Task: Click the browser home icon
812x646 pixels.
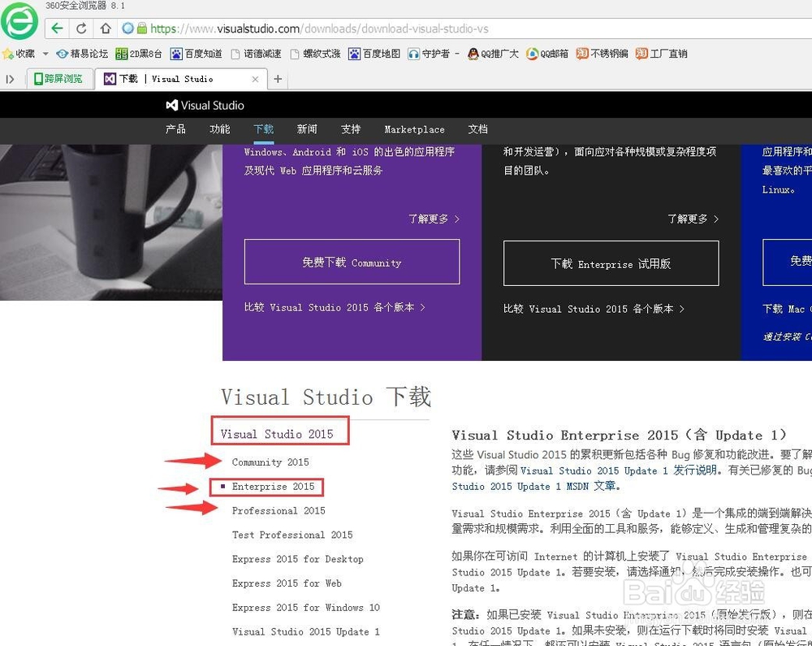Action: [x=106, y=28]
